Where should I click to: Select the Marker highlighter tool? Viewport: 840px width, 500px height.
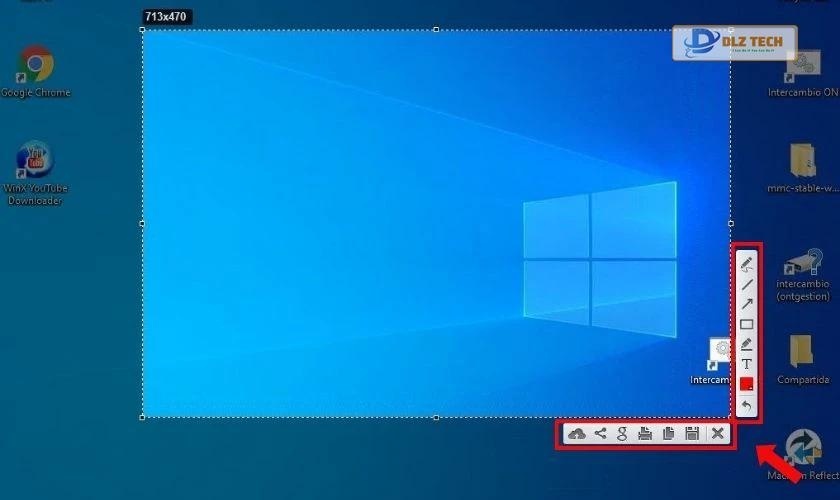click(x=746, y=344)
